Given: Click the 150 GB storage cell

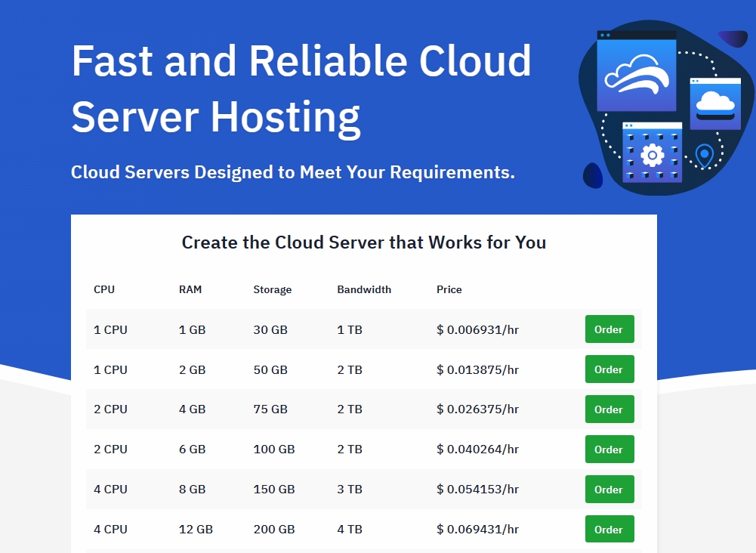Looking at the screenshot, I should 273,490.
